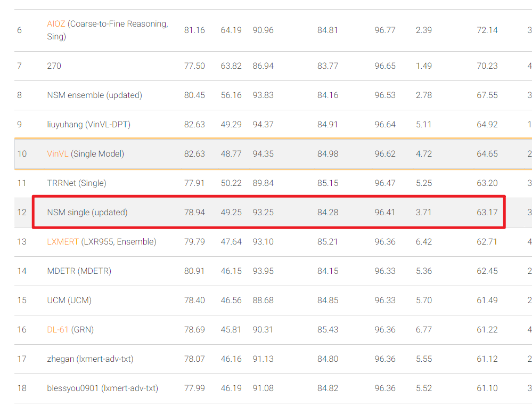The width and height of the screenshot is (532, 406).
Task: Click the 63.17 score of NSM single
Action: coord(487,212)
